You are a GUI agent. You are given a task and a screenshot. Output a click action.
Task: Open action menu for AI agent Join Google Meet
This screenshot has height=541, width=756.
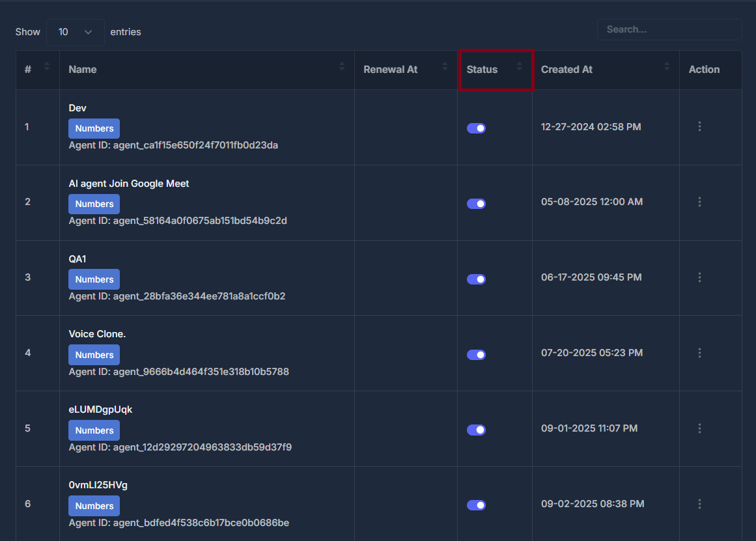tap(699, 202)
